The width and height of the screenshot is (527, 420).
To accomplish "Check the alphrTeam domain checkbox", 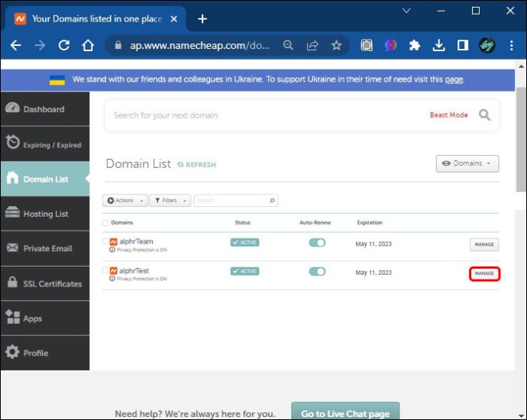I will 105,241.
